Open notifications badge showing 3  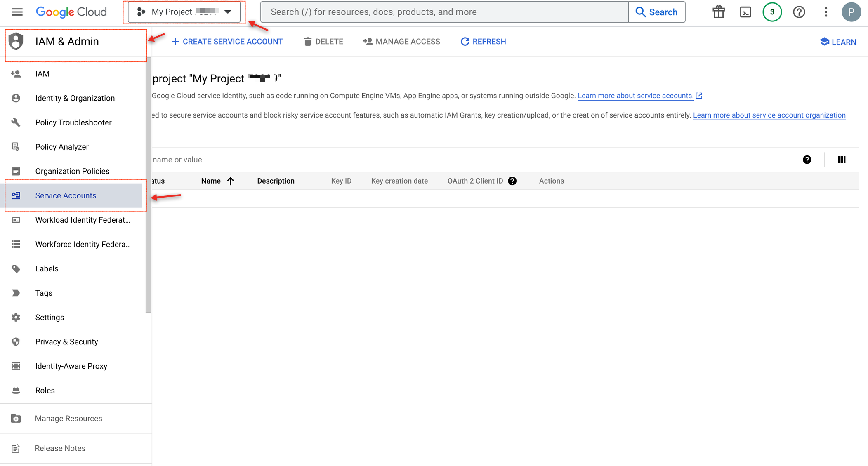(772, 12)
